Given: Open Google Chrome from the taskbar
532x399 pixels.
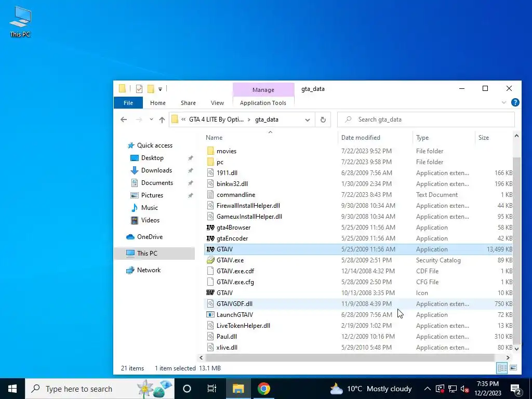Looking at the screenshot, I should [x=263, y=389].
